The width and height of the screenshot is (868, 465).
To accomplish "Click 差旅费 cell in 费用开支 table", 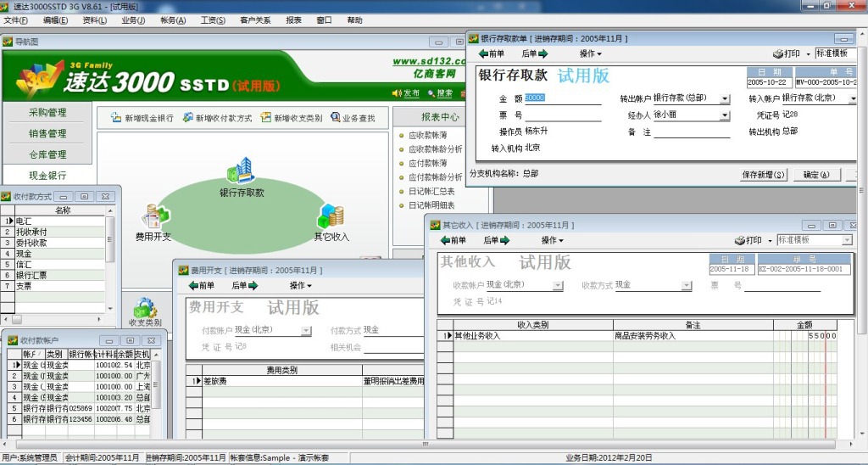I will tap(281, 381).
